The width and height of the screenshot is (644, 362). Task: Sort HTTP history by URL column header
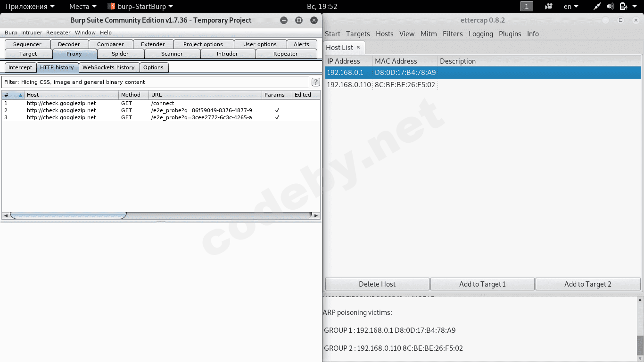[206, 95]
